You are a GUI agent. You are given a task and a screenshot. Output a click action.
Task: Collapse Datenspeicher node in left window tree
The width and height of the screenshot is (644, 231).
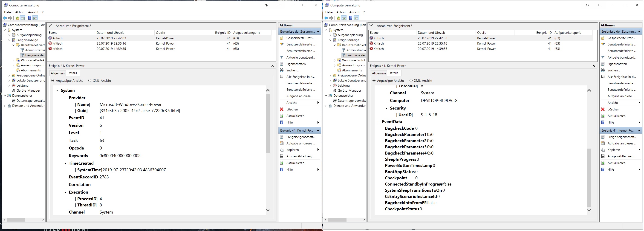[5, 96]
